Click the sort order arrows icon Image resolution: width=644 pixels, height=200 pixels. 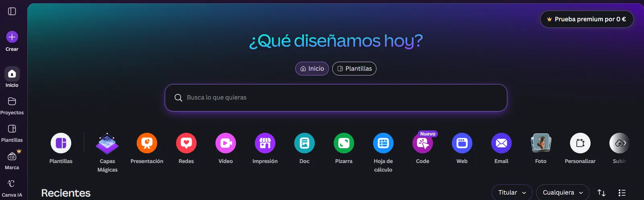601,193
